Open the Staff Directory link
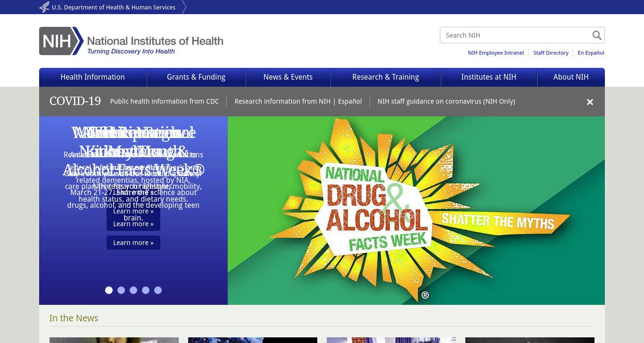The image size is (644, 343). [551, 53]
